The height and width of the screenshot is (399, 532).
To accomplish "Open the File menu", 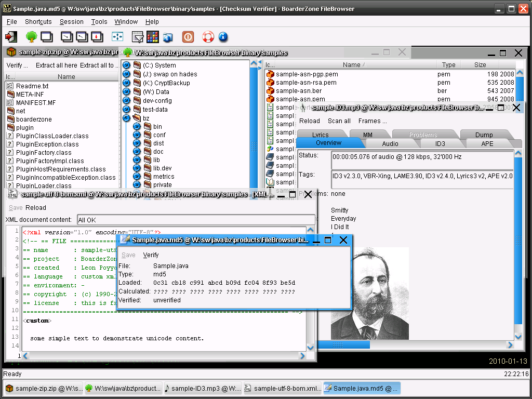I will (x=11, y=22).
